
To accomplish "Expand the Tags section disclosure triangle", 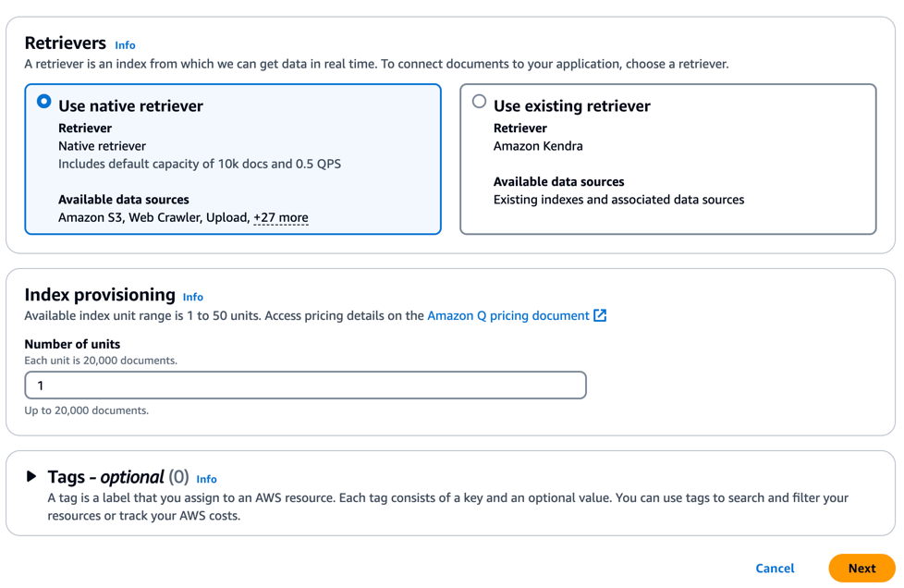I will 31,477.
